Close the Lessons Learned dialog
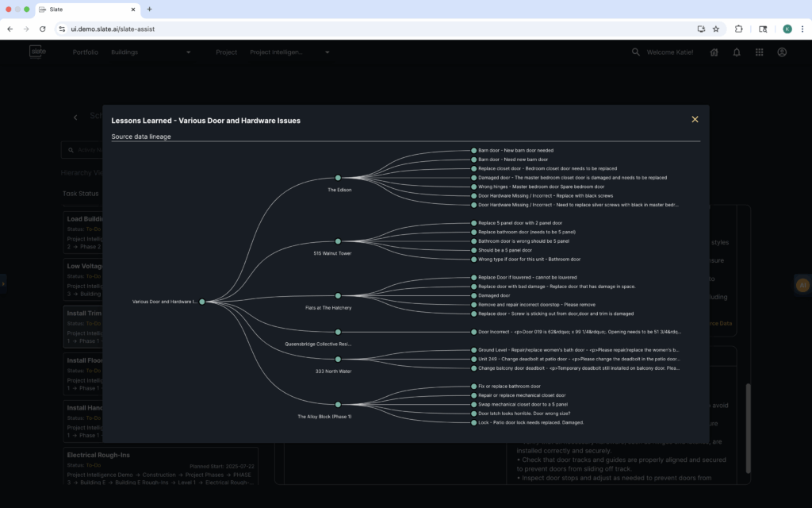Image resolution: width=812 pixels, height=508 pixels. click(695, 119)
